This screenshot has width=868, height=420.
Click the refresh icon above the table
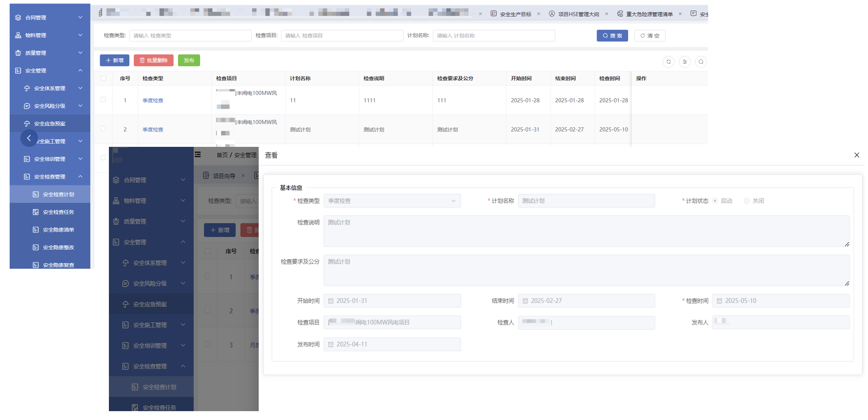668,62
